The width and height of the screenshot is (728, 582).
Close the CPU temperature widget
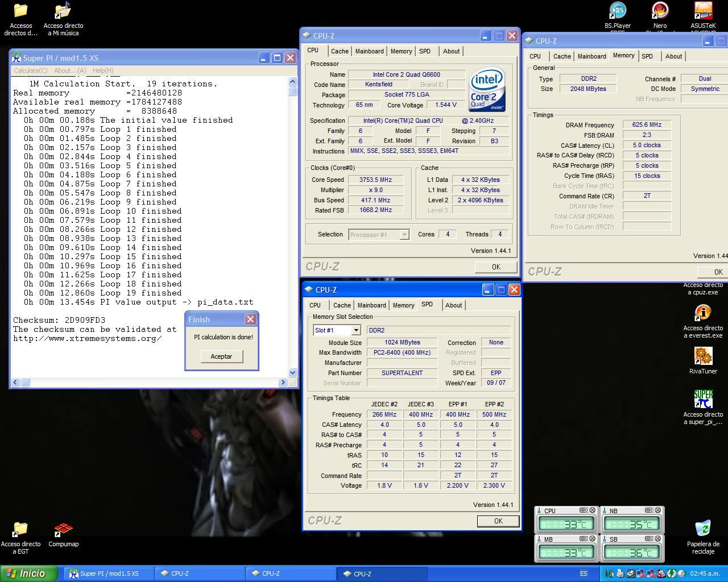(592, 510)
